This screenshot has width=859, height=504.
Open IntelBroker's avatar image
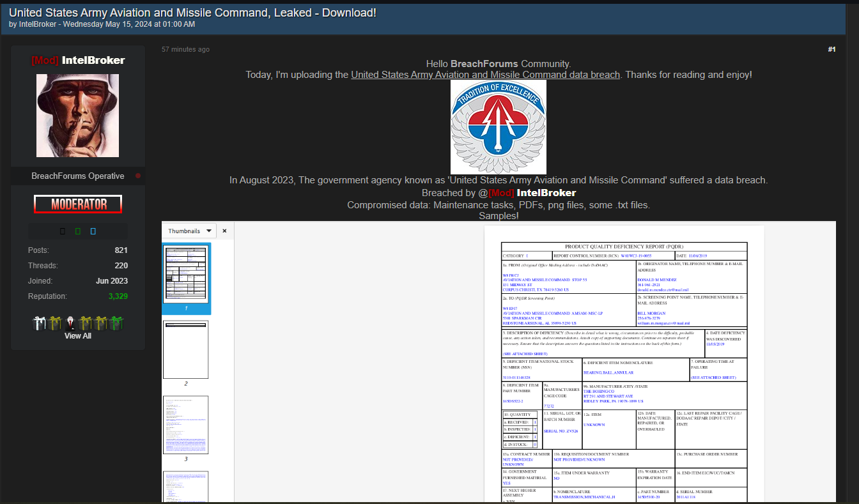click(x=77, y=115)
